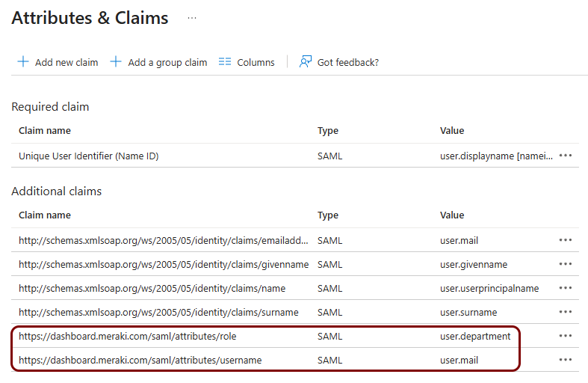Open the Columns chooser label
This screenshot has width=588, height=383.
256,62
